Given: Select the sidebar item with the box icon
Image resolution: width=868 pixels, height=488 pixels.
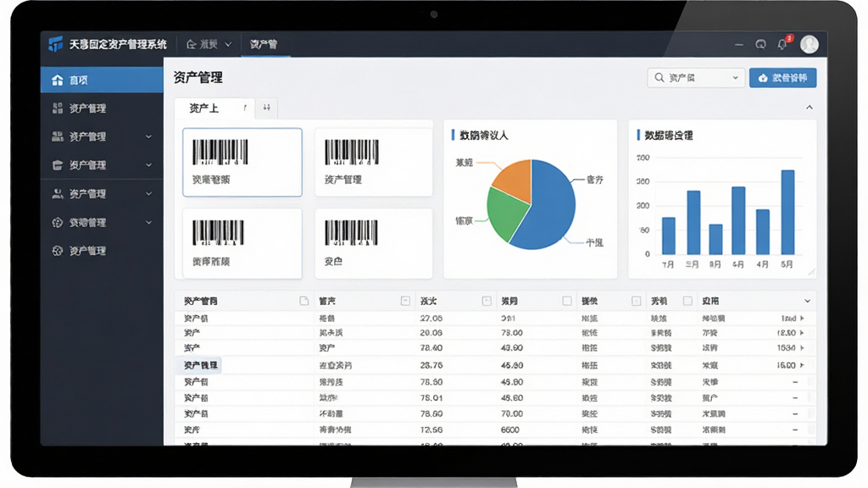Looking at the screenshot, I should (x=102, y=165).
